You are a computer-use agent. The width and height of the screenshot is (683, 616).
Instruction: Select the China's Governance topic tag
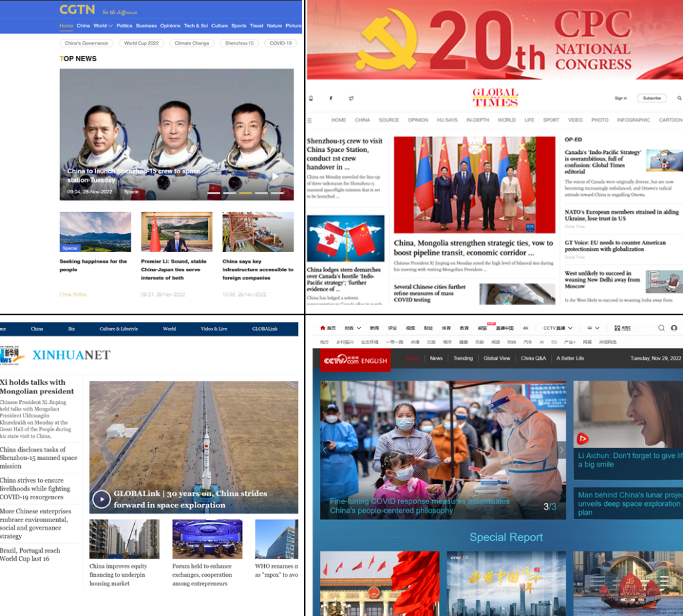86,43
